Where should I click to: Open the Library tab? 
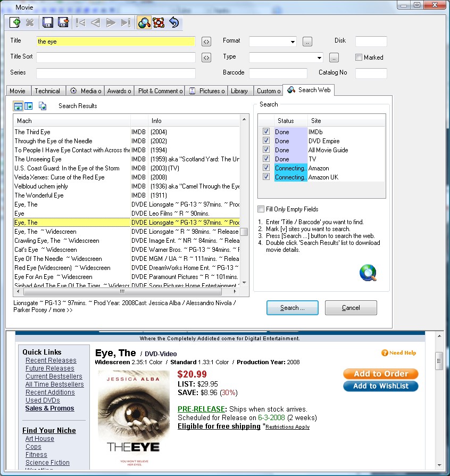[x=239, y=91]
